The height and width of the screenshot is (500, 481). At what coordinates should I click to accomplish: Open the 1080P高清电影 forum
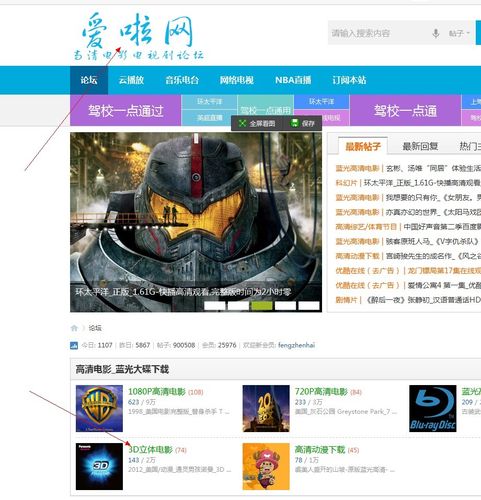[157, 392]
